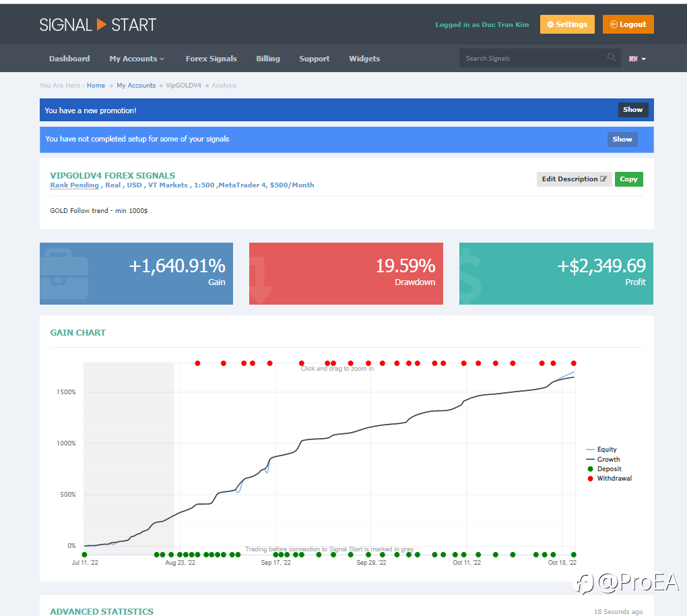687x616 pixels.
Task: Click the Rank Pending link
Action: [75, 185]
